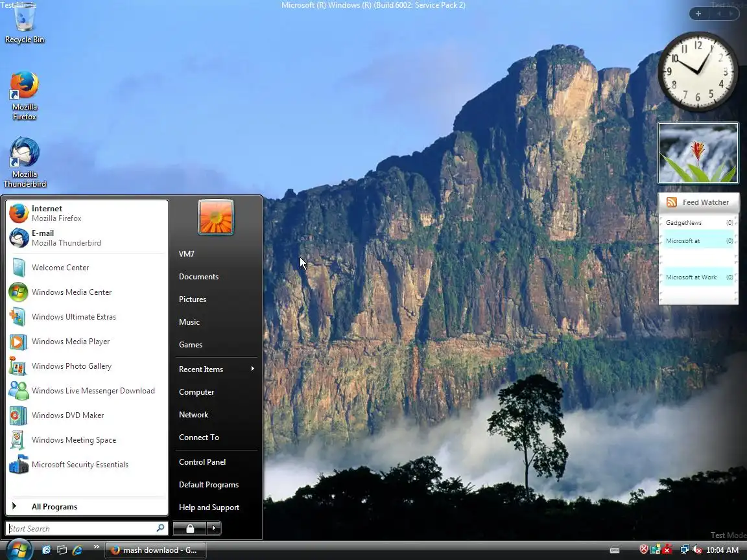Open Games from Start menu
The width and height of the screenshot is (747, 560).
(x=216, y=345)
